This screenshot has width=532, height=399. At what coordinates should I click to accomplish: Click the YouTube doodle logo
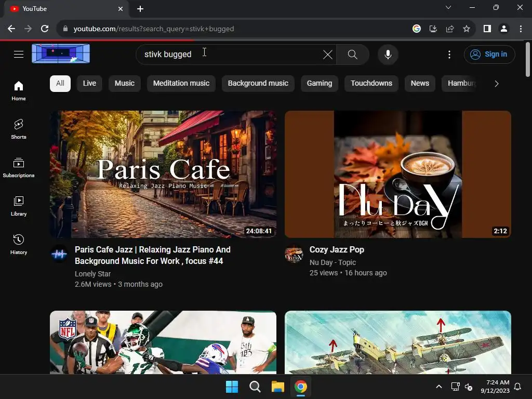tap(61, 54)
